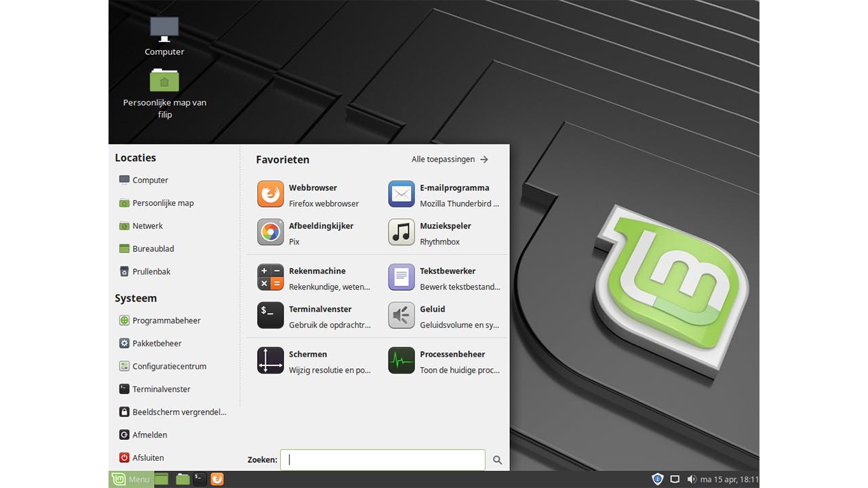Launch Firefox from the panel launcher
The image size is (868, 488).
pos(217,479)
